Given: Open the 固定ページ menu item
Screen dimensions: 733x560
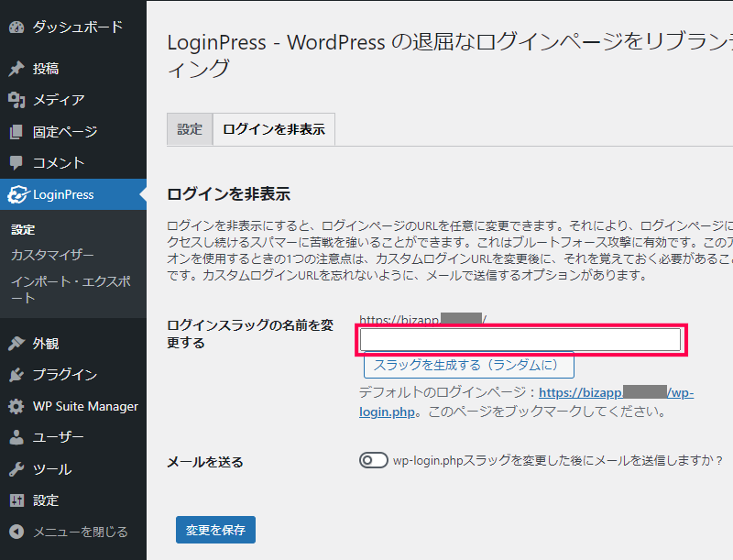Looking at the screenshot, I should [73, 132].
